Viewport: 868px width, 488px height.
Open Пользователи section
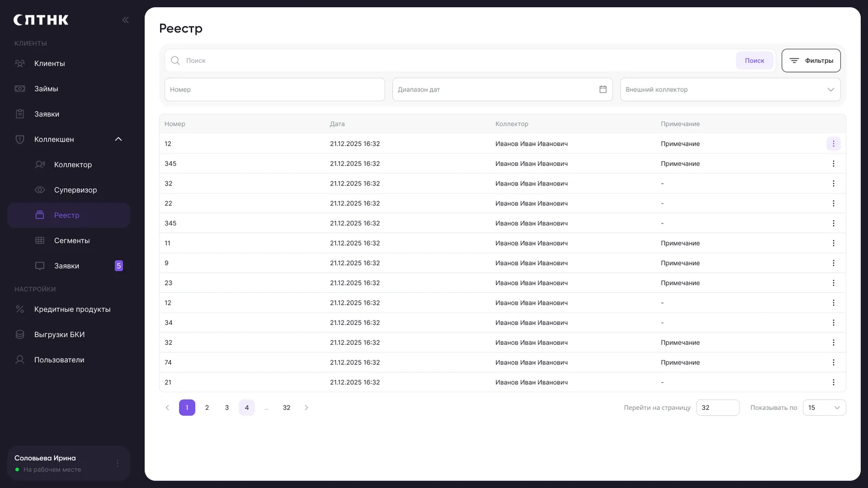[69, 359]
